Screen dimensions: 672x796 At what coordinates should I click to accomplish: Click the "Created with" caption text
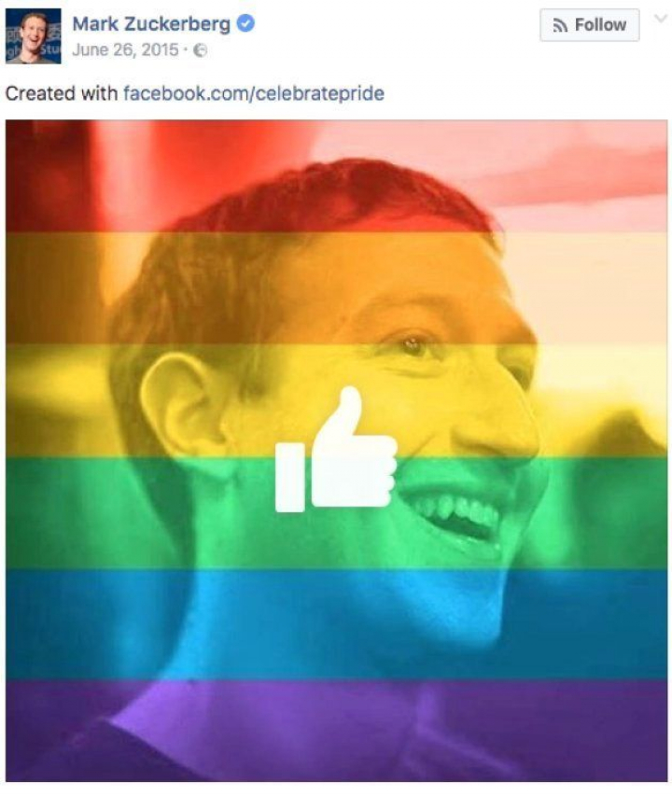coord(61,93)
